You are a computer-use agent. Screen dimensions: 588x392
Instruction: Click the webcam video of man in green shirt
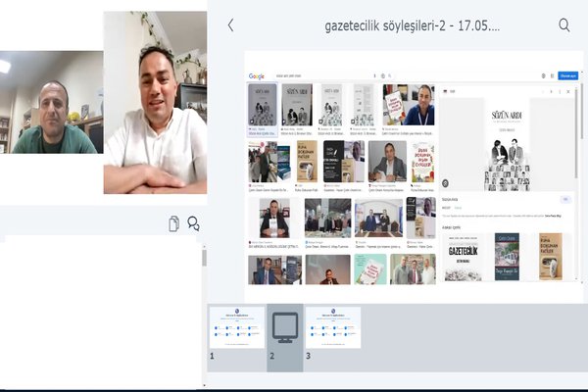pos(51,102)
